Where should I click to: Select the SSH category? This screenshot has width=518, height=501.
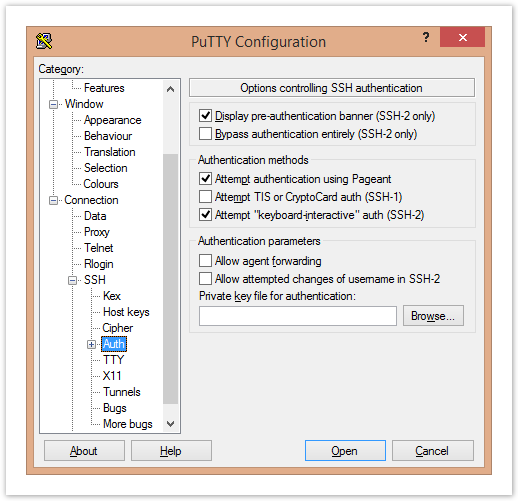[95, 280]
